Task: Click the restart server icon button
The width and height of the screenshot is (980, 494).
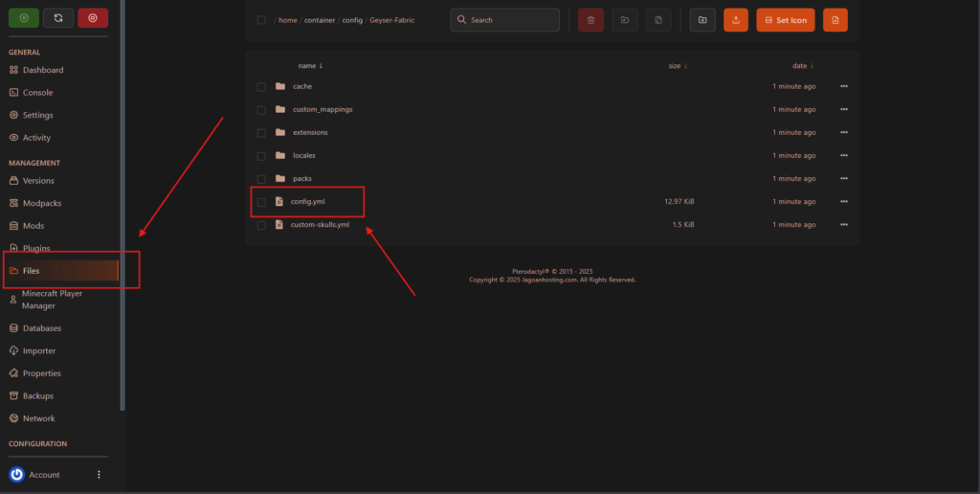Action: (58, 17)
